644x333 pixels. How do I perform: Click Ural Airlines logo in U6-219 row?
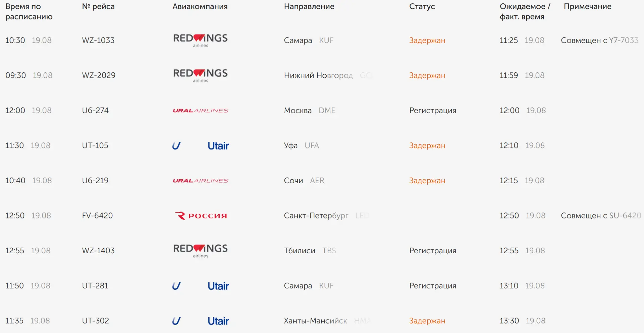[x=200, y=181]
